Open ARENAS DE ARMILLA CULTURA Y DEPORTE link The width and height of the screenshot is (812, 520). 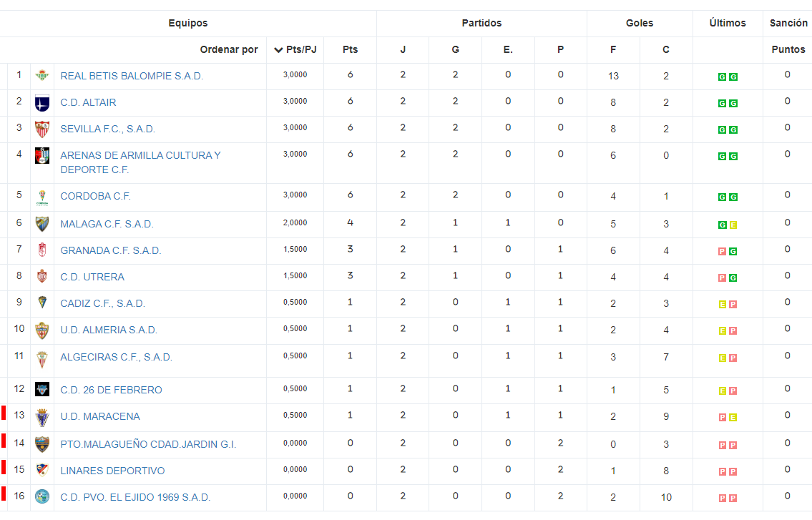click(x=140, y=162)
